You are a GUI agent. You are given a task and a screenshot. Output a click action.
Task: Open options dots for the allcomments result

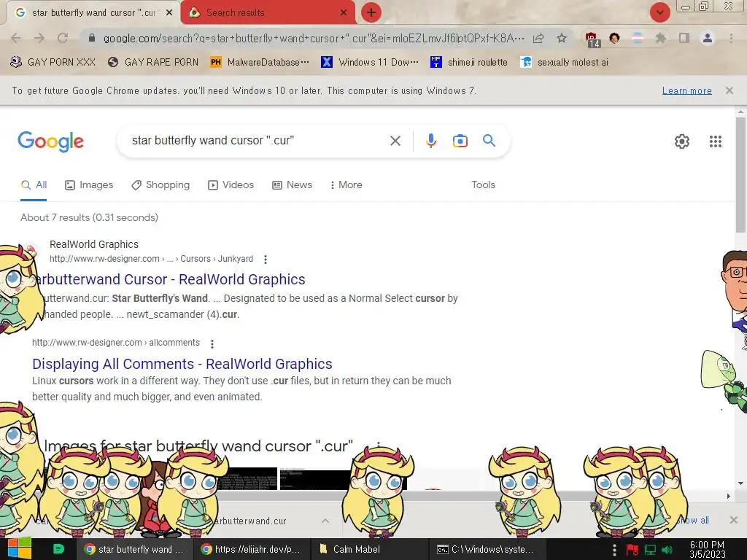coord(212,343)
